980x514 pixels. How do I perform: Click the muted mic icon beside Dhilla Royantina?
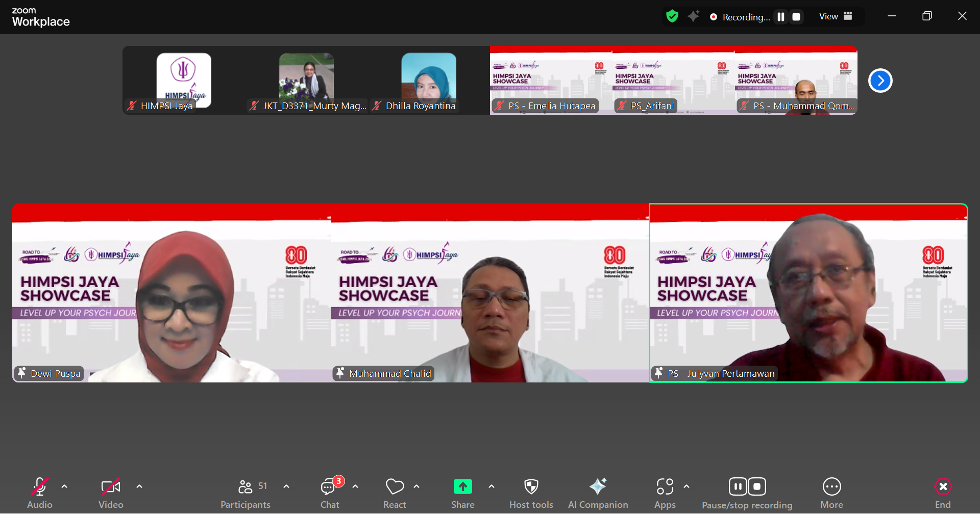(377, 106)
